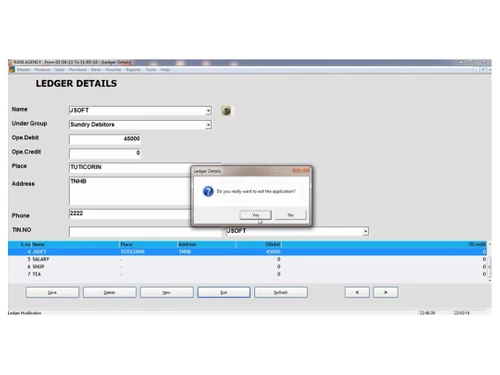
Task: Click the Delete button
Action: click(x=110, y=292)
